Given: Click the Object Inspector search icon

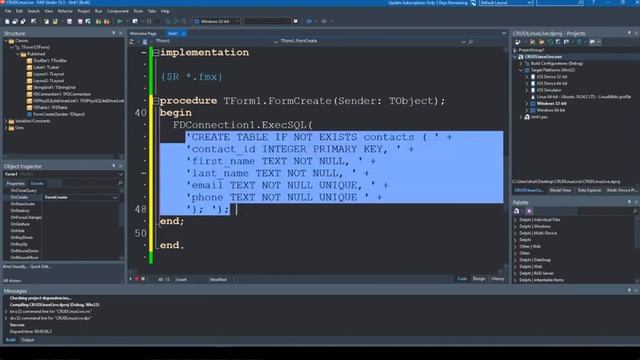Looking at the screenshot, I should tap(120, 183).
